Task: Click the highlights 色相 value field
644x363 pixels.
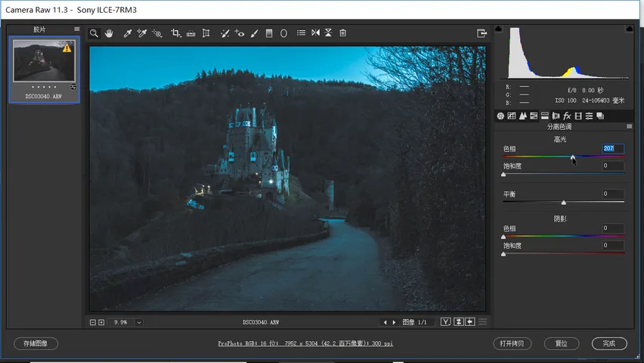Action: click(x=613, y=148)
